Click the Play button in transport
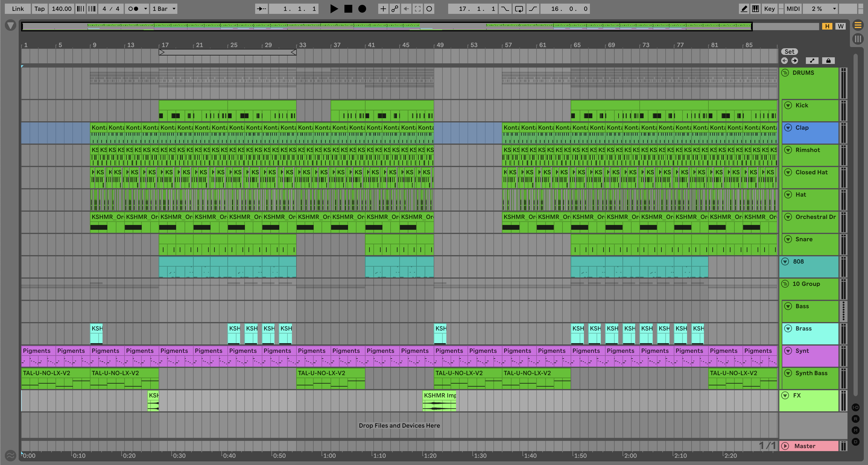This screenshot has width=868, height=465. pyautogui.click(x=334, y=9)
